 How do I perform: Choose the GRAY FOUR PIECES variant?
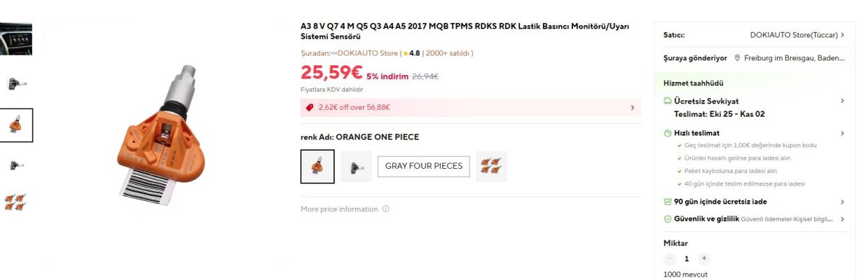[x=424, y=167]
